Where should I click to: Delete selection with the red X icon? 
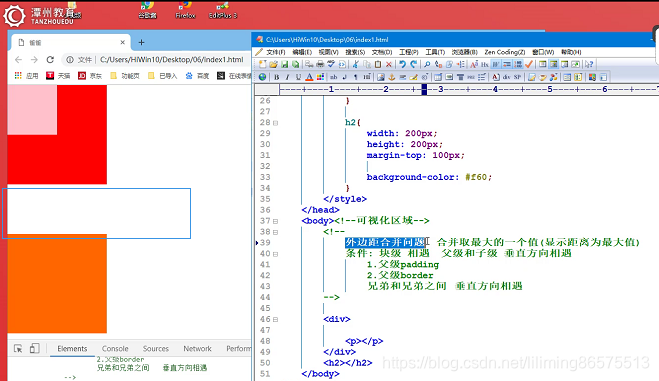tap(389, 64)
